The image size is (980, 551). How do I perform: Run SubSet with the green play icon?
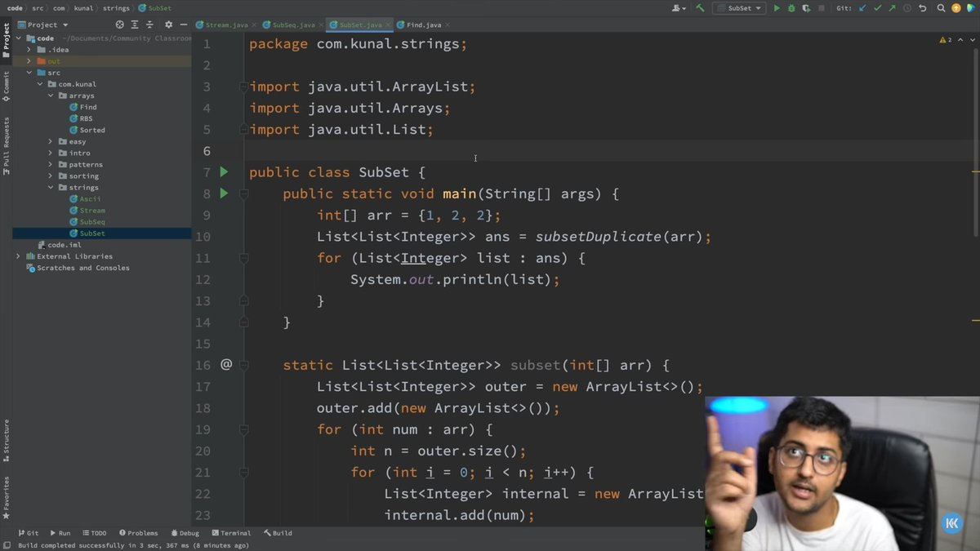tap(777, 7)
